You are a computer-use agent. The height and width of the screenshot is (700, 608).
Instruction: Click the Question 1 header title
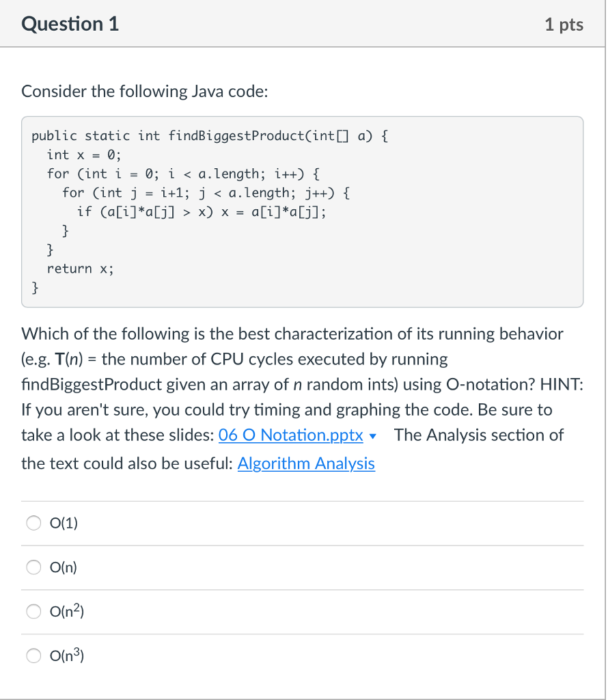pyautogui.click(x=70, y=23)
